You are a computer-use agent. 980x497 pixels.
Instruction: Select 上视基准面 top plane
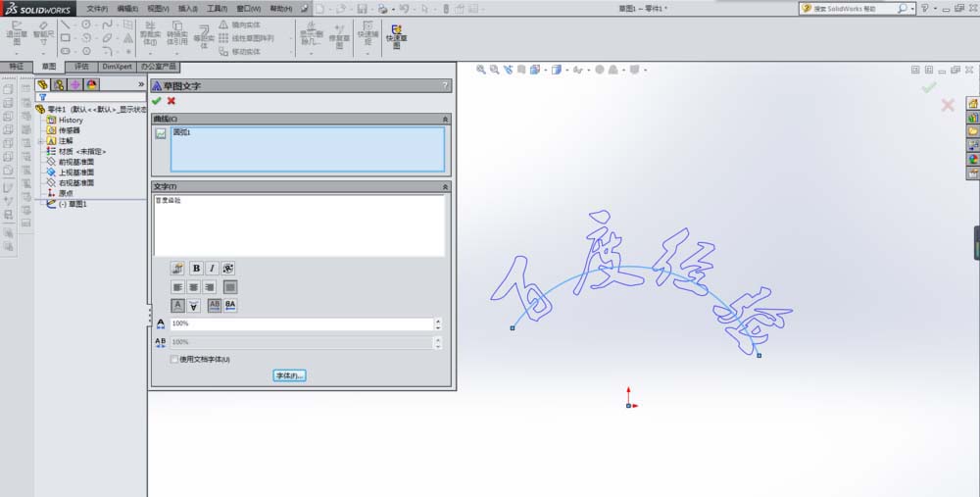point(76,173)
